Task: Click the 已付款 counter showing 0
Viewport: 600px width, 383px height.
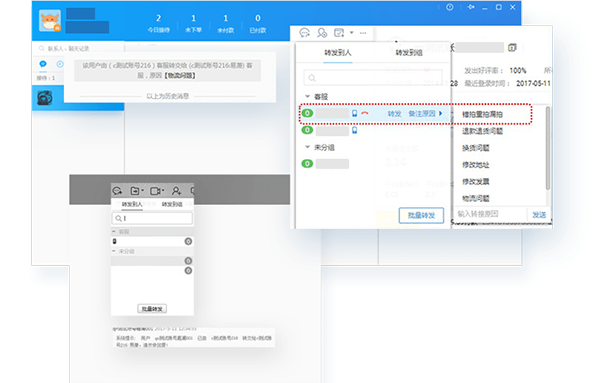Action: pos(258,23)
